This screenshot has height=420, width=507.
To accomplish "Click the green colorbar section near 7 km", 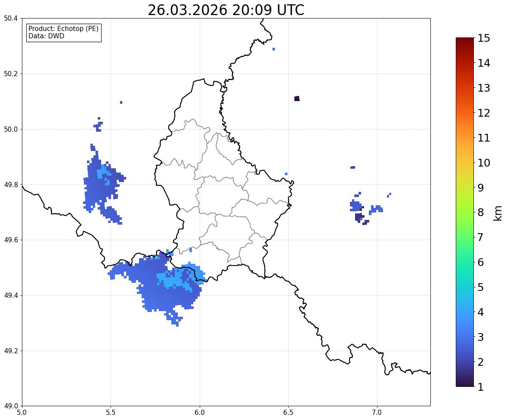I will pos(465,237).
